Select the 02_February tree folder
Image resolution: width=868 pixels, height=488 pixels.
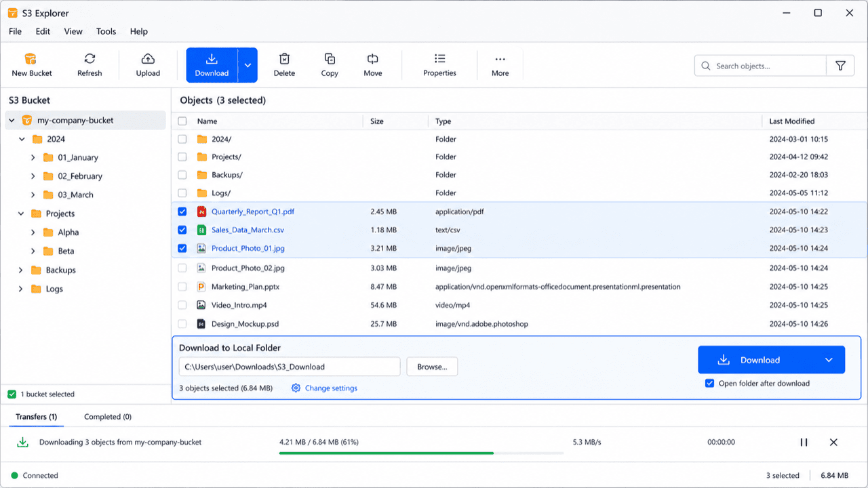pyautogui.click(x=80, y=176)
